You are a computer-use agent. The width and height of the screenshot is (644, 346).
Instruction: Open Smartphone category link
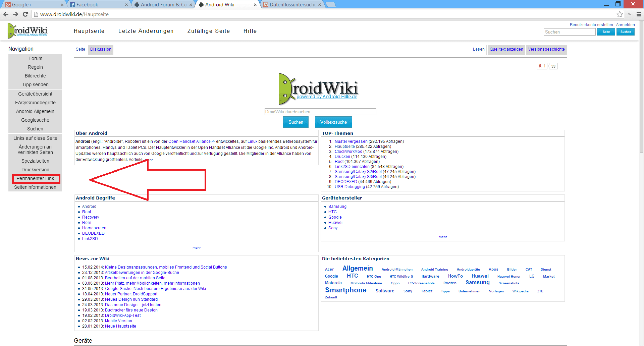pyautogui.click(x=345, y=290)
